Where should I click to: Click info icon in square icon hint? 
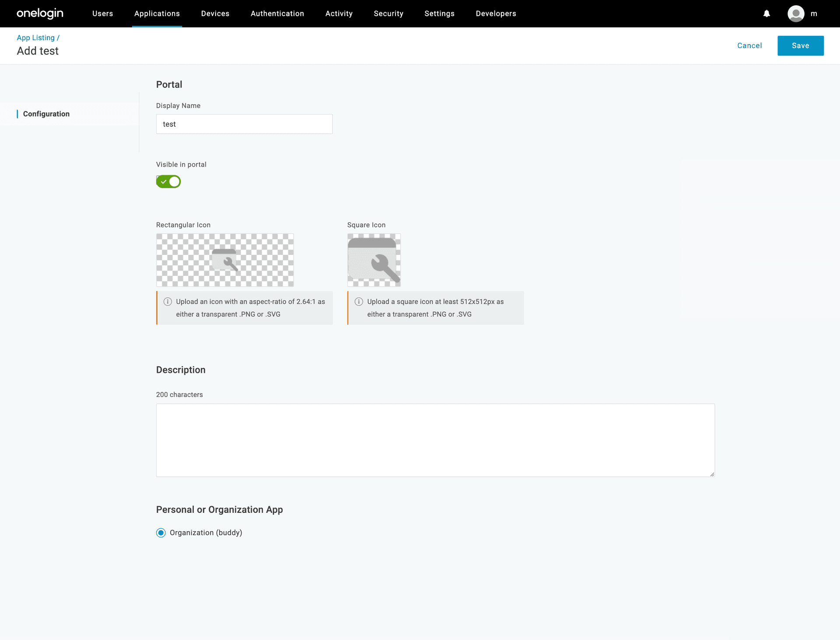click(x=359, y=302)
